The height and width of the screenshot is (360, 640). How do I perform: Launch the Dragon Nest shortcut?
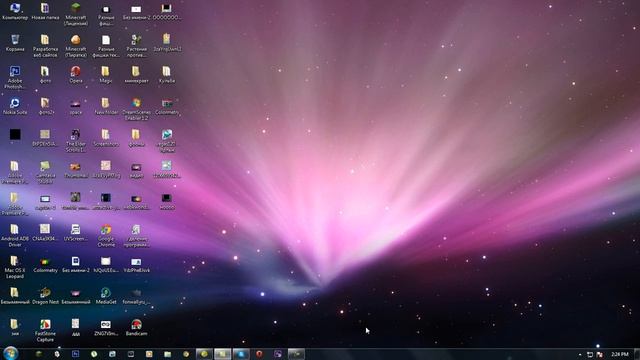tap(45, 296)
